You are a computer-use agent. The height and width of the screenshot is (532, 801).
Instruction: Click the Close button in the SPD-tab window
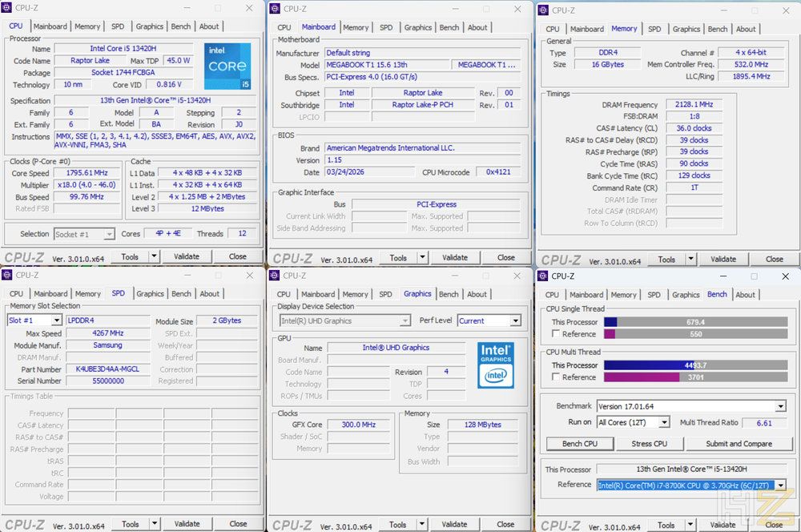point(238,523)
